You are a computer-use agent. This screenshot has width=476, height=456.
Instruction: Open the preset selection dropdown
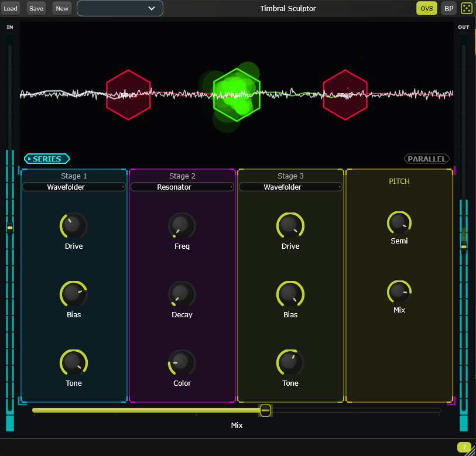[119, 8]
